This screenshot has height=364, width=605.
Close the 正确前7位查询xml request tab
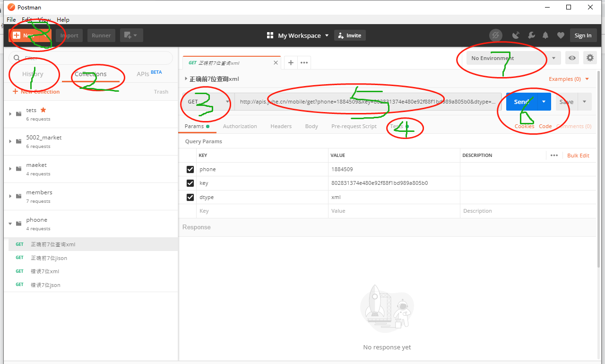pos(276,62)
